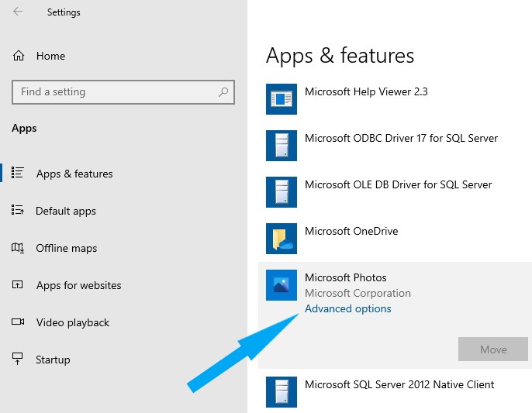
Task: Open the Default apps menu item
Action: (x=66, y=211)
